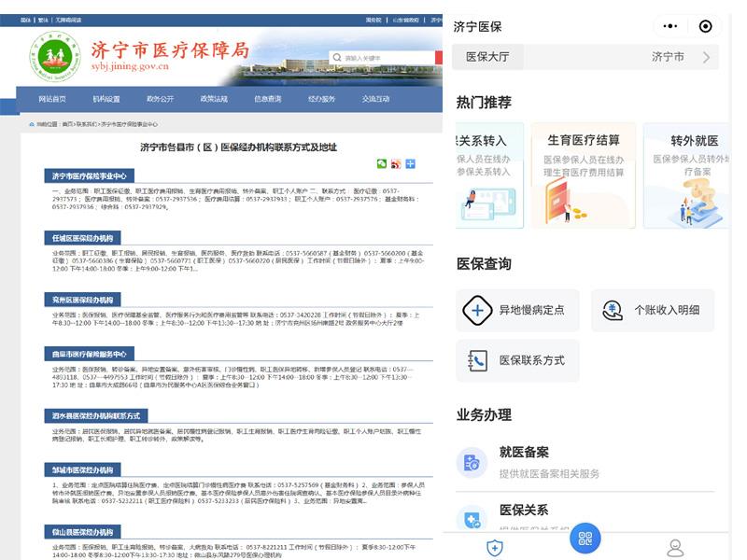Select the 医保大厅 tab in mini program
This screenshot has height=560, width=747.
[487, 57]
